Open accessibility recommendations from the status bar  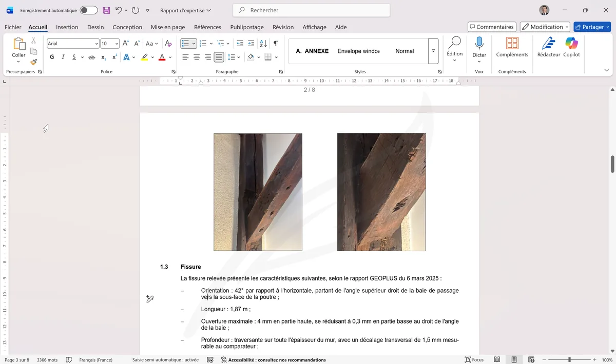point(275,359)
